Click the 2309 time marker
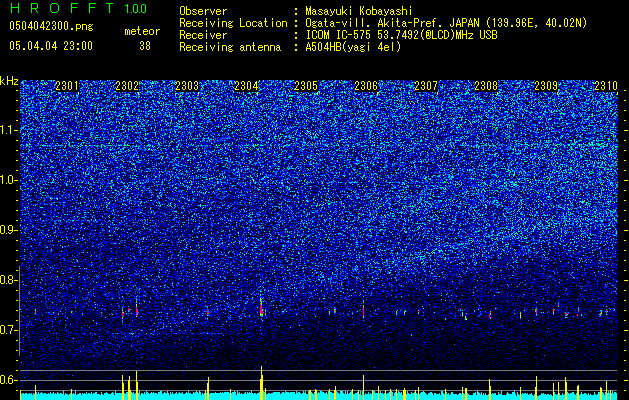Image resolution: width=629 pixels, height=400 pixels. [x=546, y=86]
